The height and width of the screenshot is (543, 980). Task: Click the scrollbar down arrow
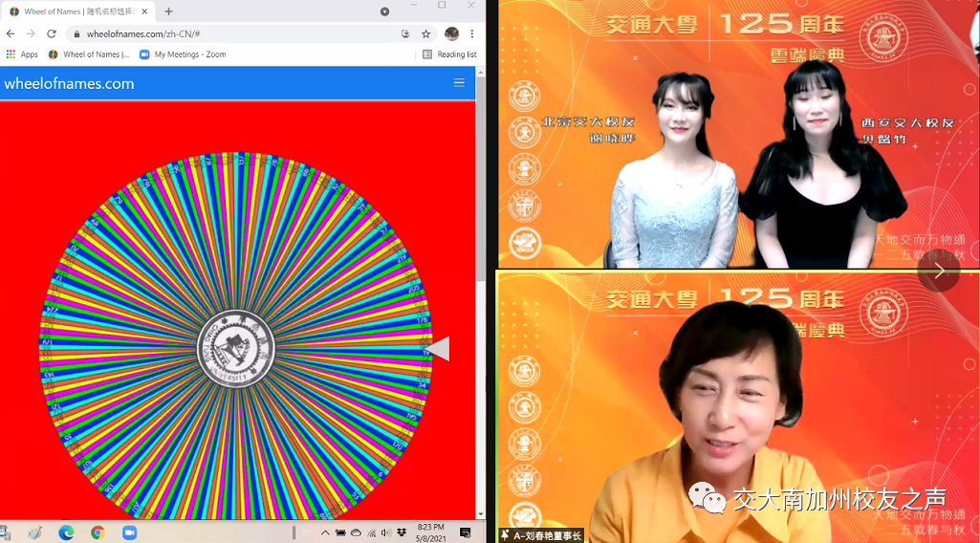481,514
